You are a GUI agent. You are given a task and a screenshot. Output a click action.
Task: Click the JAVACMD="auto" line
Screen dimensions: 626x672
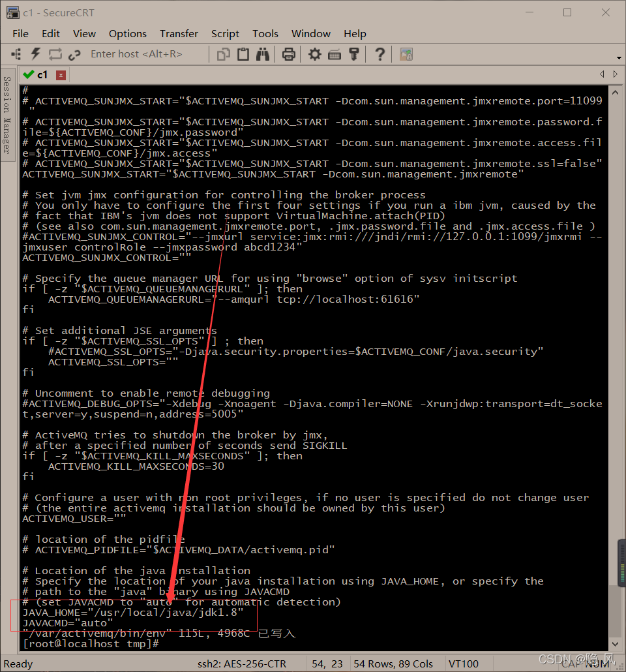tap(68, 622)
